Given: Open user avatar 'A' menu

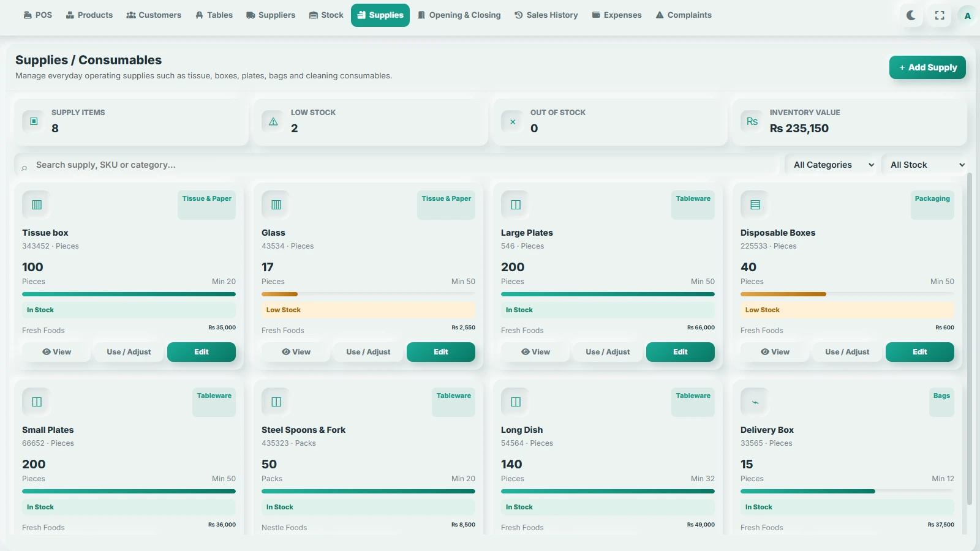Looking at the screenshot, I should (x=967, y=15).
